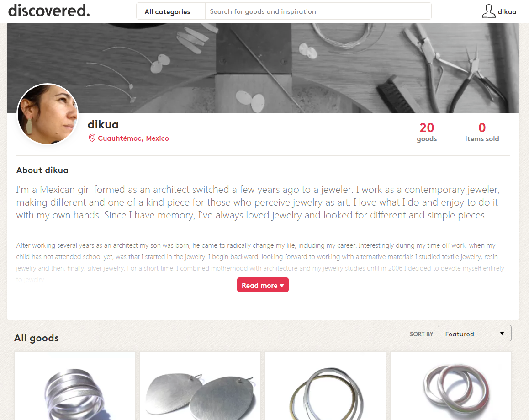This screenshot has width=529, height=420.
Task: Follow the Cuauhtémoc, Mexico location link
Action: 133,138
